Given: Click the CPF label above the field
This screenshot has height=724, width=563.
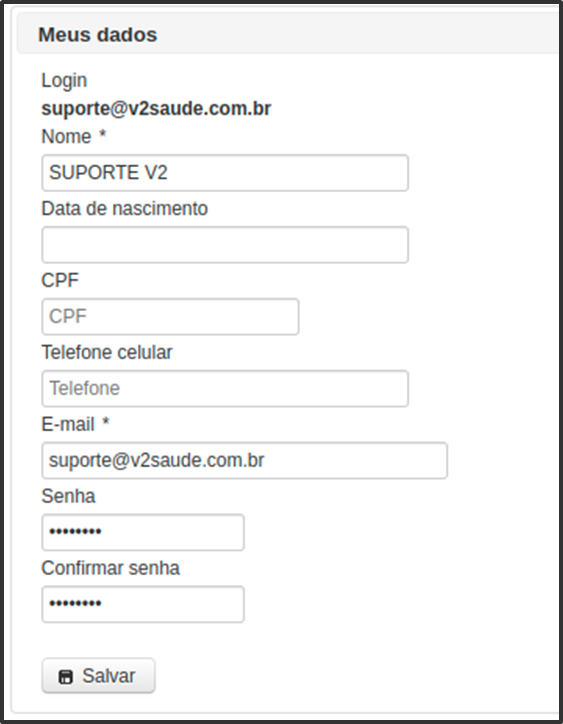Looking at the screenshot, I should (60, 280).
